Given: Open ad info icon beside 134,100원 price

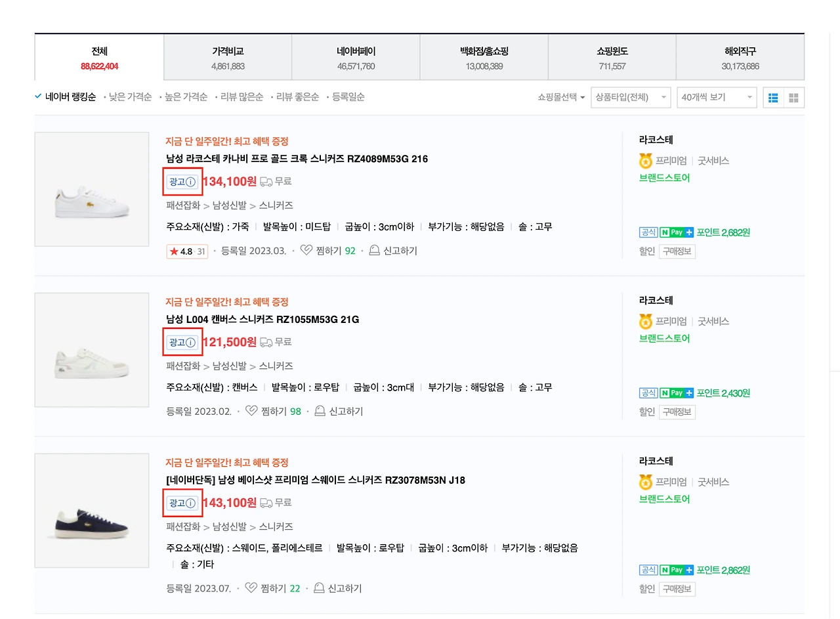Looking at the screenshot, I should (x=191, y=182).
